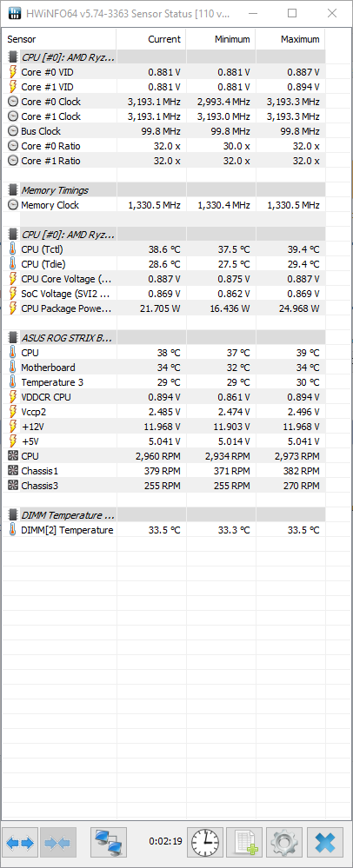Select the DIMM[2] Temperature row
The height and width of the screenshot is (868, 353).
[x=164, y=530]
